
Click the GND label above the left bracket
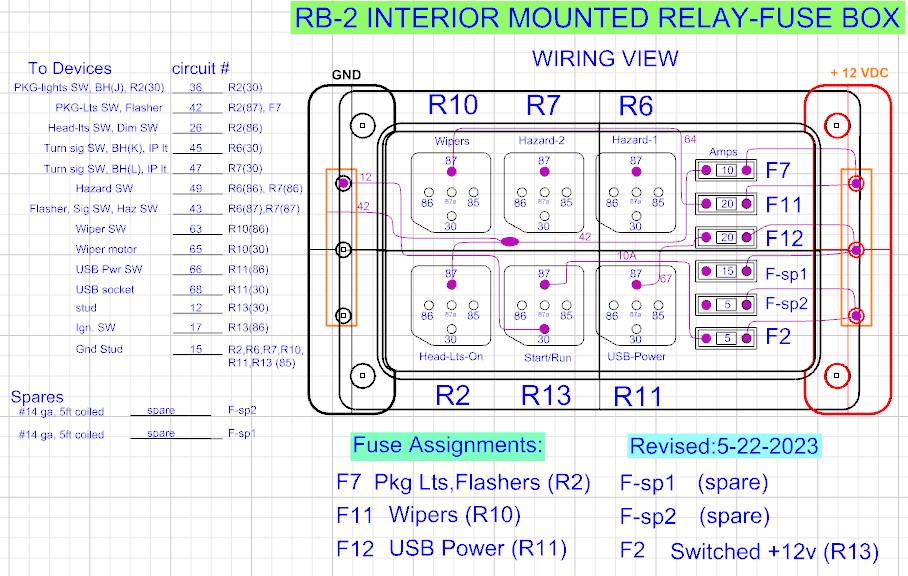[346, 75]
